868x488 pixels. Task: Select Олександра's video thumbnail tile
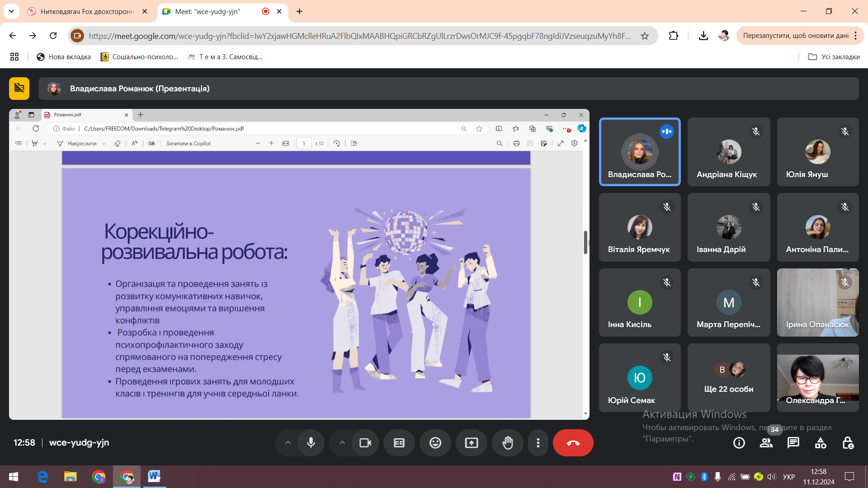coord(817,378)
